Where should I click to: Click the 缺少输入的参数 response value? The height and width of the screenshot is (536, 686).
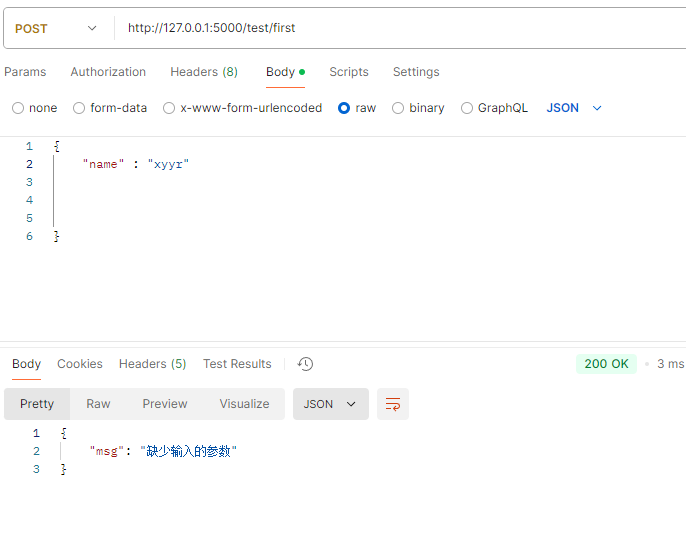(188, 451)
